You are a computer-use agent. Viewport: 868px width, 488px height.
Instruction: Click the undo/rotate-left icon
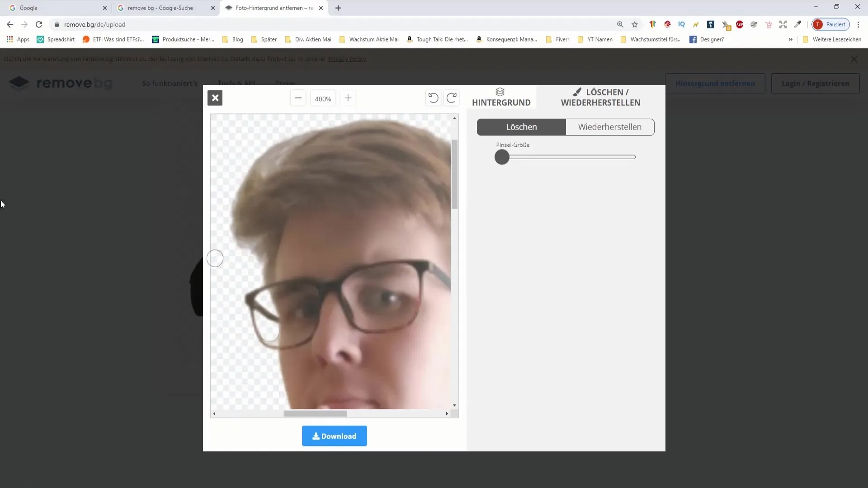click(x=434, y=99)
